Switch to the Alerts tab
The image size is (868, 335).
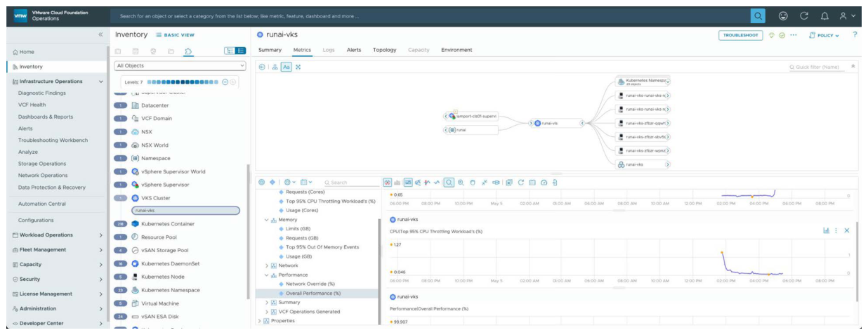(x=354, y=50)
